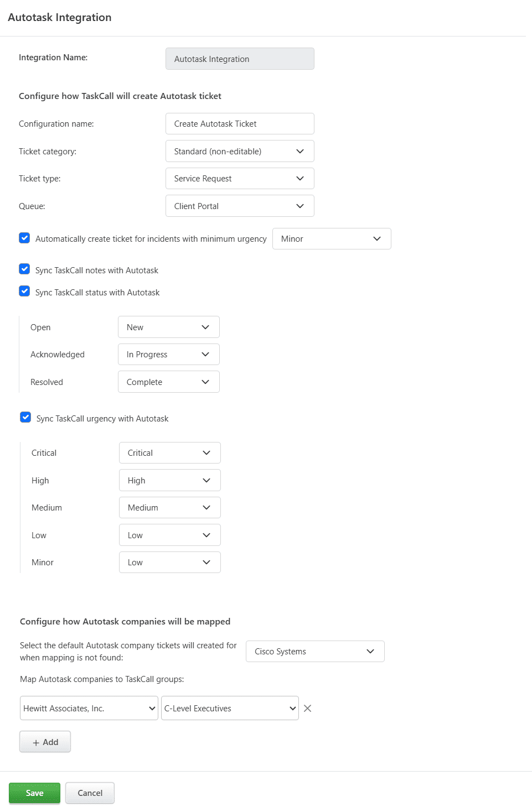Image resolution: width=532 pixels, height=812 pixels.
Task: Open the C-Level Executives group dropdown
Action: pyautogui.click(x=230, y=708)
